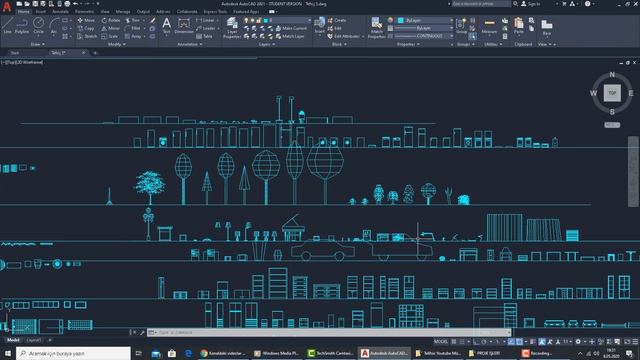
Task: Click Make Current layer tool
Action: pyautogui.click(x=291, y=28)
